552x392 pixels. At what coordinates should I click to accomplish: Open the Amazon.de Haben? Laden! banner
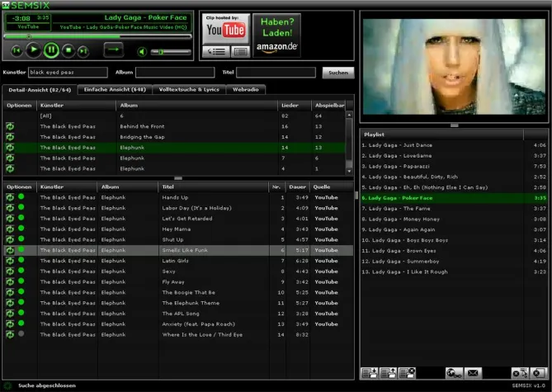pos(276,36)
